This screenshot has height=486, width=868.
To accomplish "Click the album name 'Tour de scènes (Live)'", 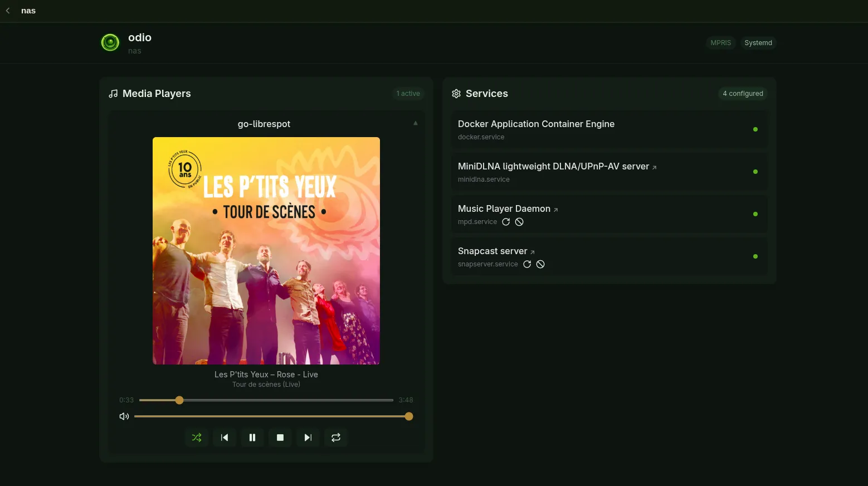I will pyautogui.click(x=266, y=385).
